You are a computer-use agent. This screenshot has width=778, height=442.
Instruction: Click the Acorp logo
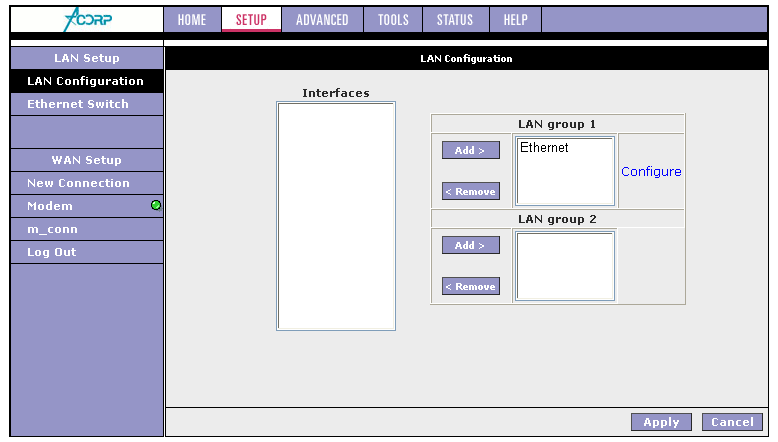click(x=86, y=19)
